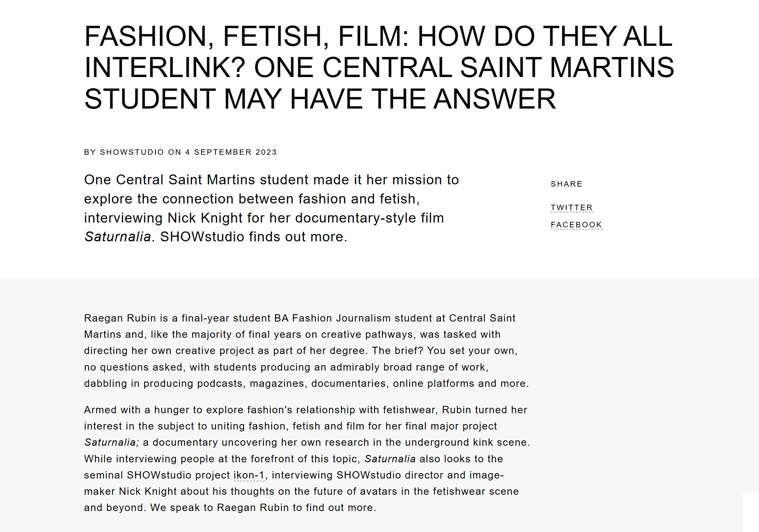Screen dimensions: 759x532
Task: Click 'seminal SHOWstudio project' phrase
Action: click(157, 475)
